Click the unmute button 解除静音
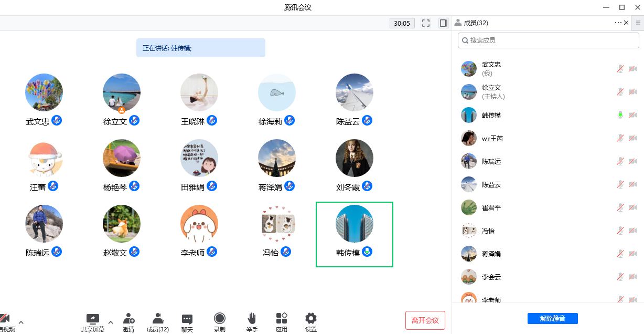The image size is (644, 334). tap(552, 319)
